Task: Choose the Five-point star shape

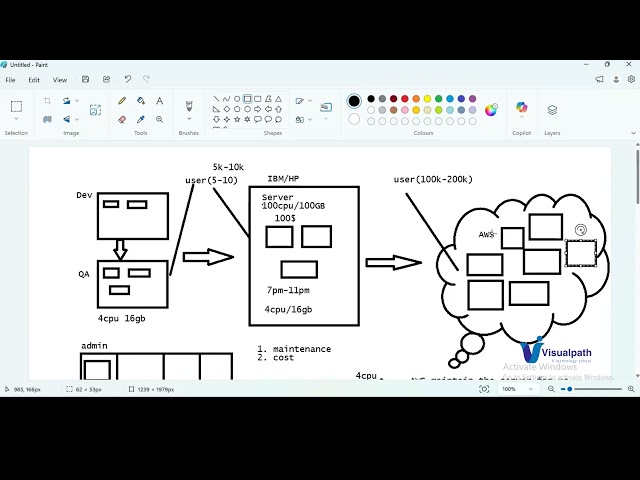Action: tap(237, 119)
